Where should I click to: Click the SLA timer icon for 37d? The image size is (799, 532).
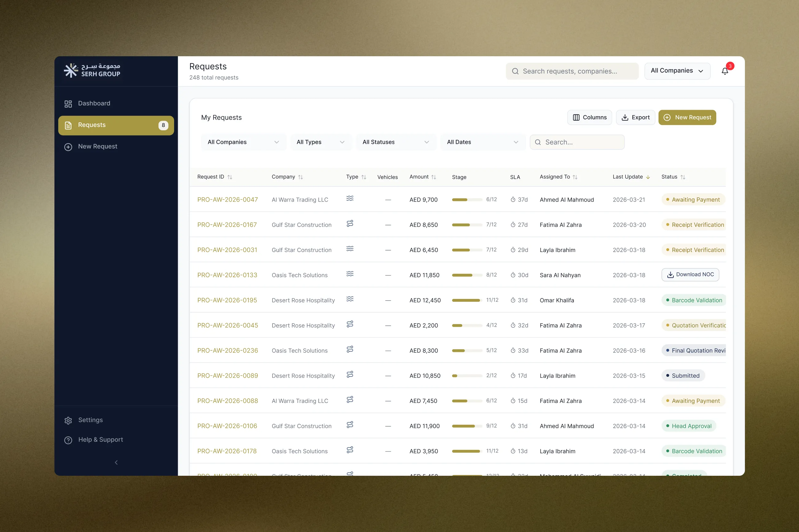coord(513,199)
